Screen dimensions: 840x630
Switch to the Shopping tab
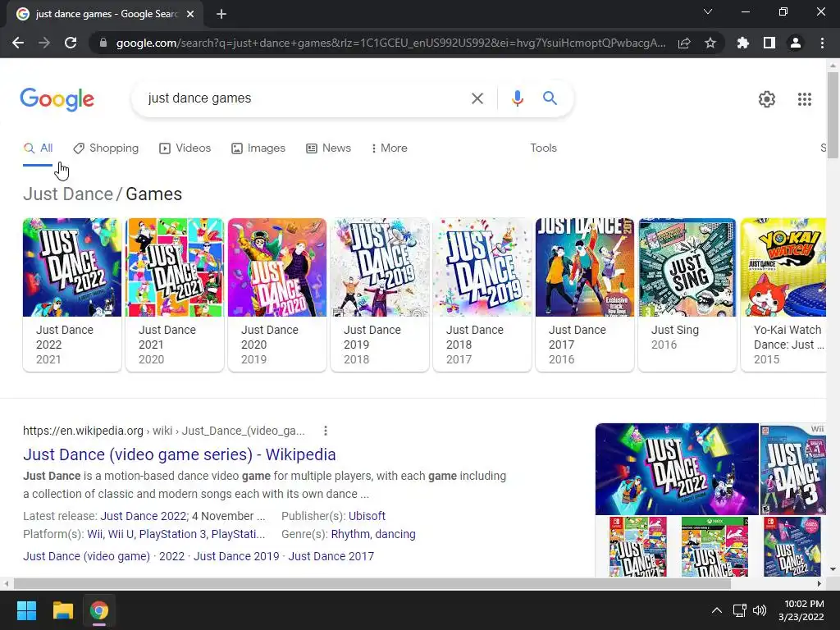(x=106, y=148)
